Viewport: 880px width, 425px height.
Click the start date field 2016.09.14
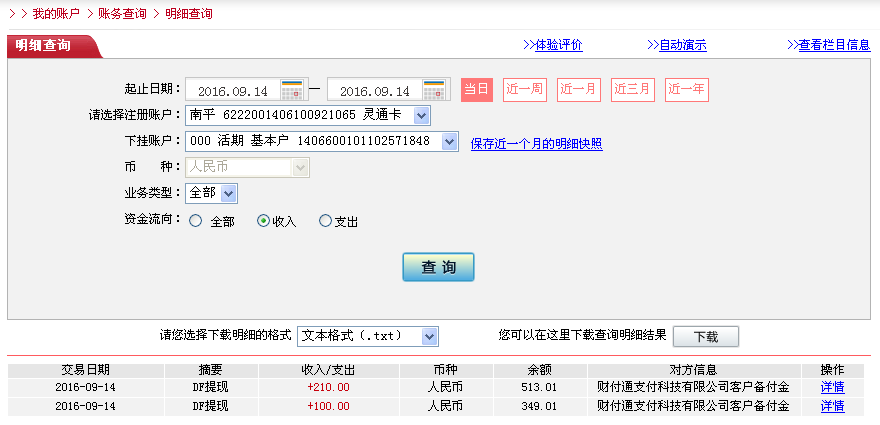pyautogui.click(x=233, y=90)
